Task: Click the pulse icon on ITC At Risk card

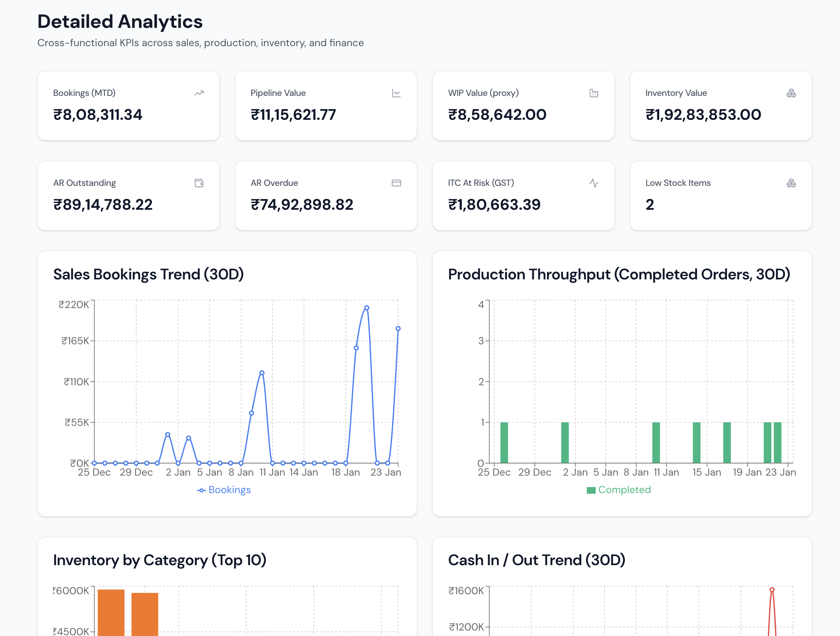Action: tap(594, 183)
